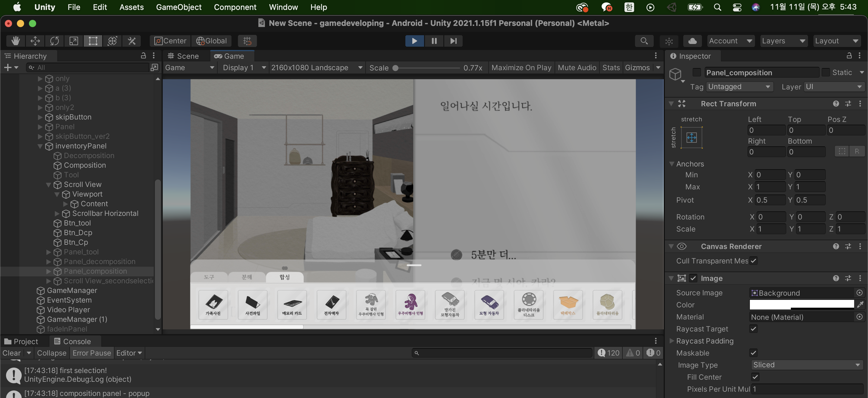Collapse the inventoryPanel tree item
868x398 pixels.
[x=40, y=146]
